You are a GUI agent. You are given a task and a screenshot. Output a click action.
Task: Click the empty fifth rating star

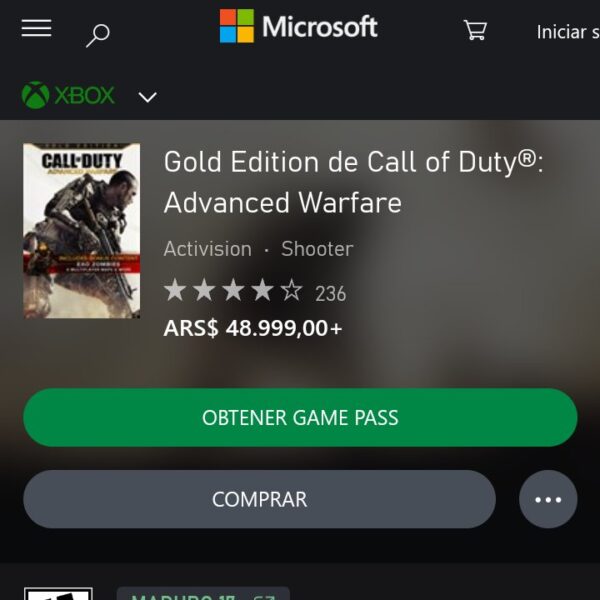click(292, 290)
